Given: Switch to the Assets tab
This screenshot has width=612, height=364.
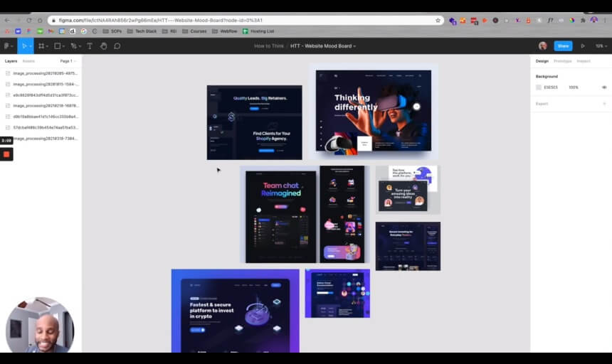Looking at the screenshot, I should [x=28, y=61].
